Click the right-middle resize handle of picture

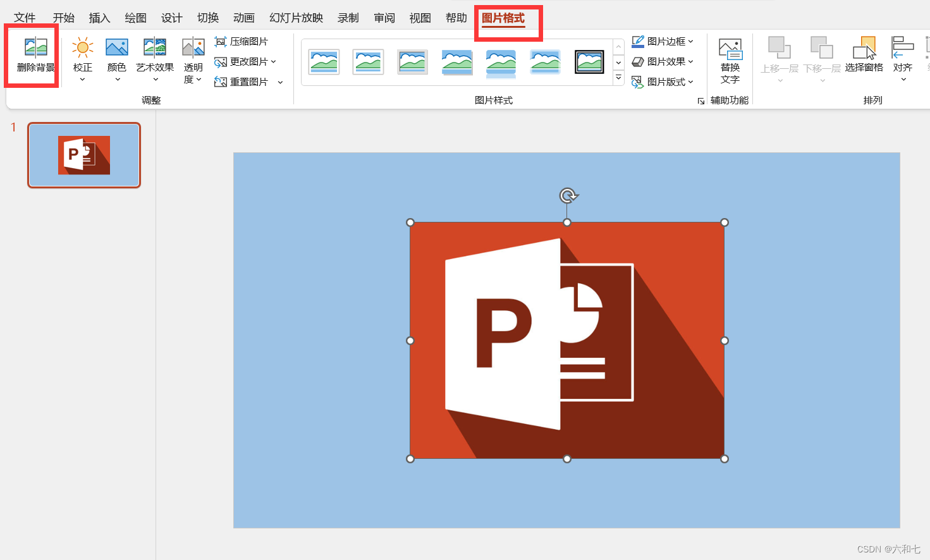tap(725, 341)
